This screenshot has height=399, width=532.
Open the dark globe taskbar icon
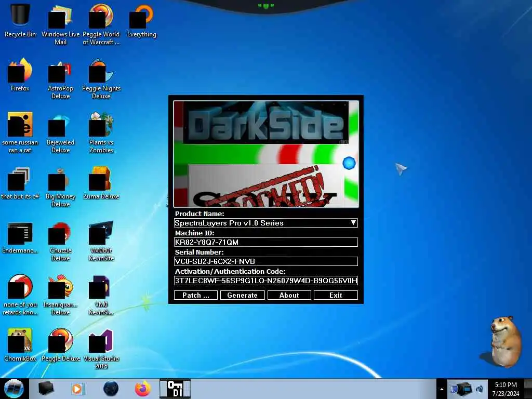click(111, 389)
